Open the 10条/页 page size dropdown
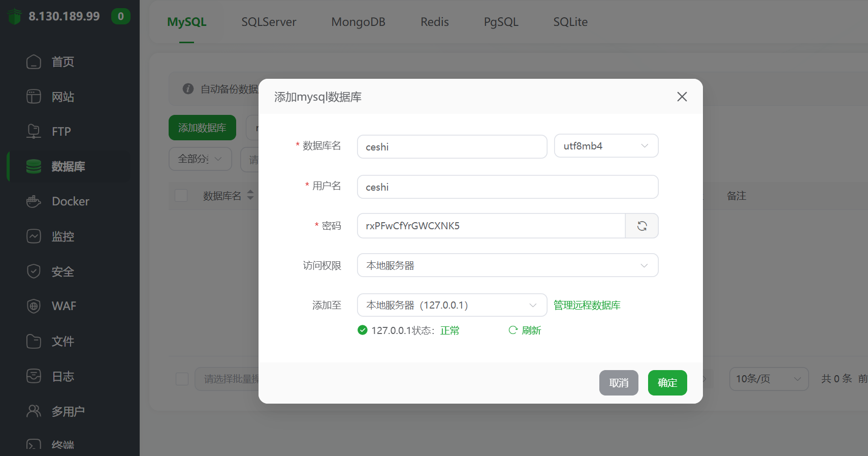The height and width of the screenshot is (456, 868). 769,379
